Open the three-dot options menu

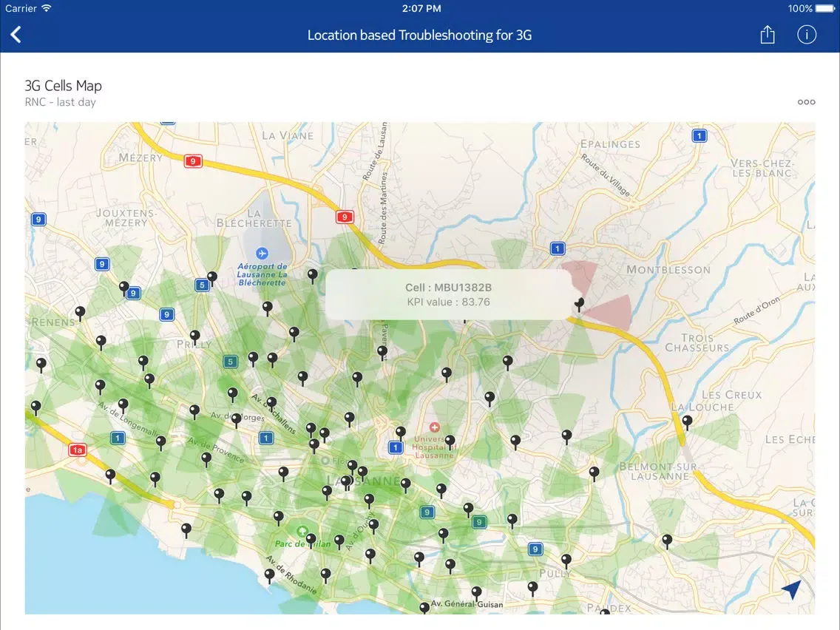pyautogui.click(x=806, y=102)
